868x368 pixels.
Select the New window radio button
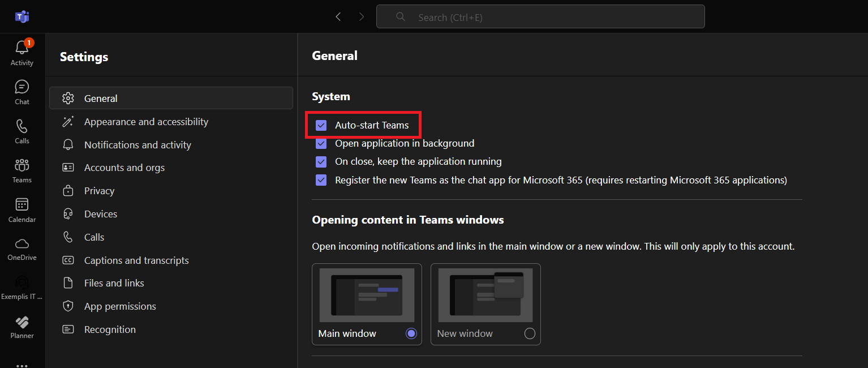pyautogui.click(x=530, y=333)
